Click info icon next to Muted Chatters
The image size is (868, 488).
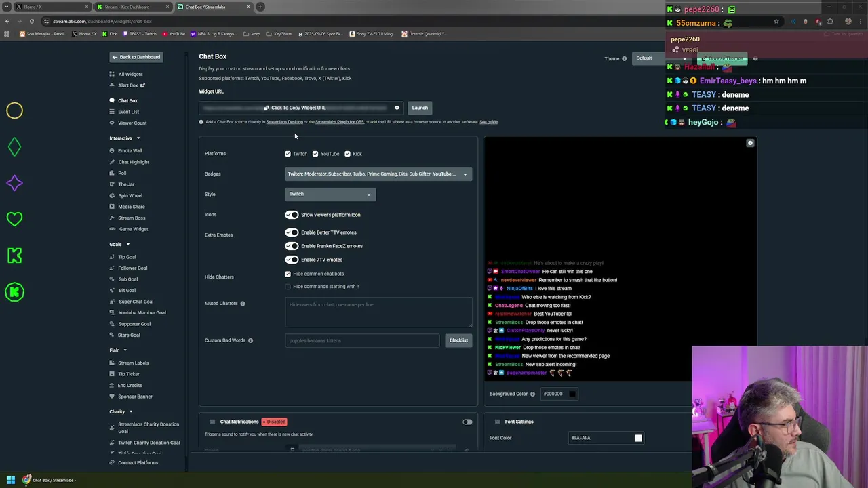click(243, 304)
